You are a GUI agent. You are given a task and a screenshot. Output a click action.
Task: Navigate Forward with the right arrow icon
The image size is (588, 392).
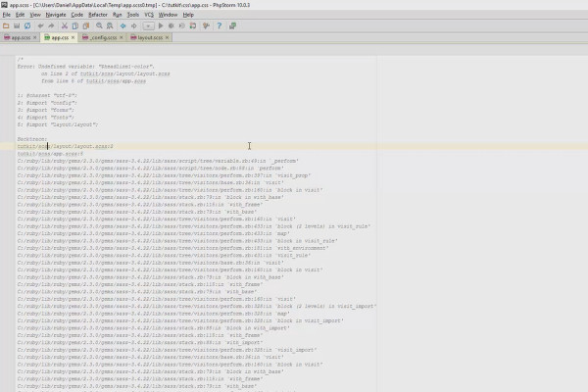click(x=133, y=25)
